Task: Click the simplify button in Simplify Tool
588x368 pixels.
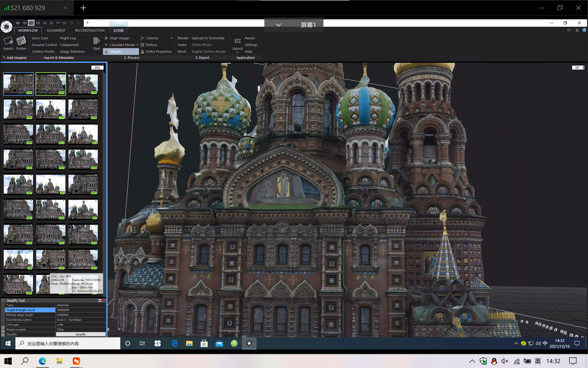Action: click(81, 334)
